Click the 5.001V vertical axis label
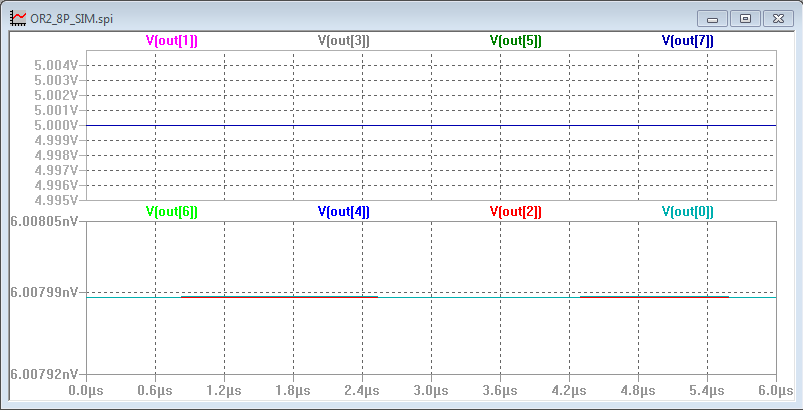This screenshot has height=410, width=803. point(56,111)
